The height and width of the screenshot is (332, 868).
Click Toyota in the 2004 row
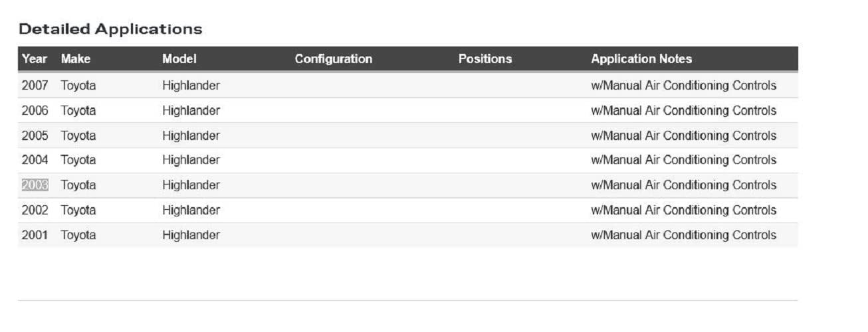coord(78,160)
